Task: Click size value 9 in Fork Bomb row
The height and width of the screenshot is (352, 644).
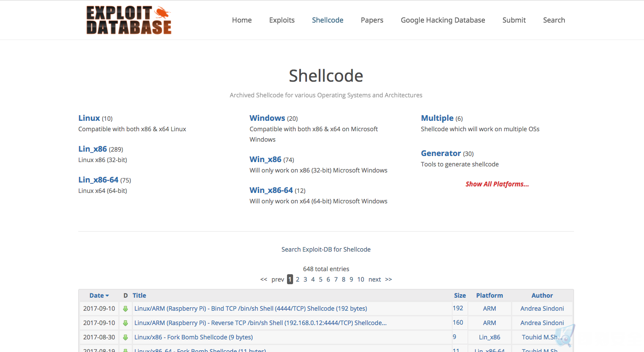Action: pos(454,337)
